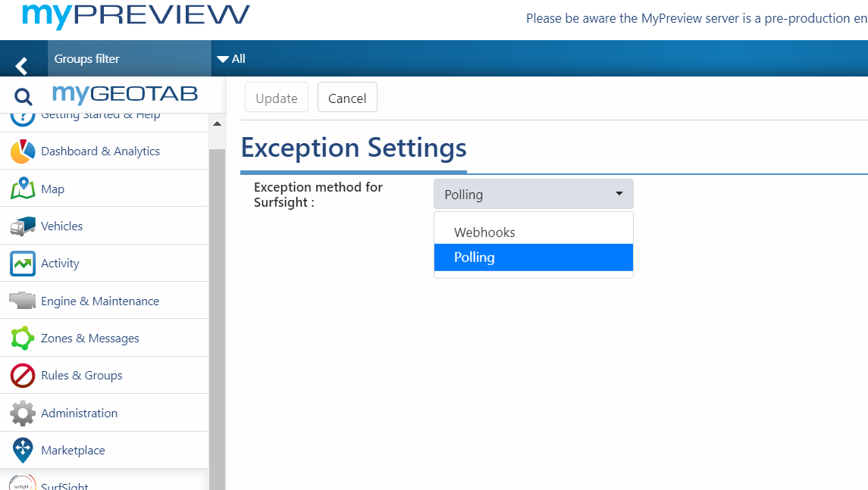
Task: Click the Engine & Maintenance engine icon
Action: [23, 300]
